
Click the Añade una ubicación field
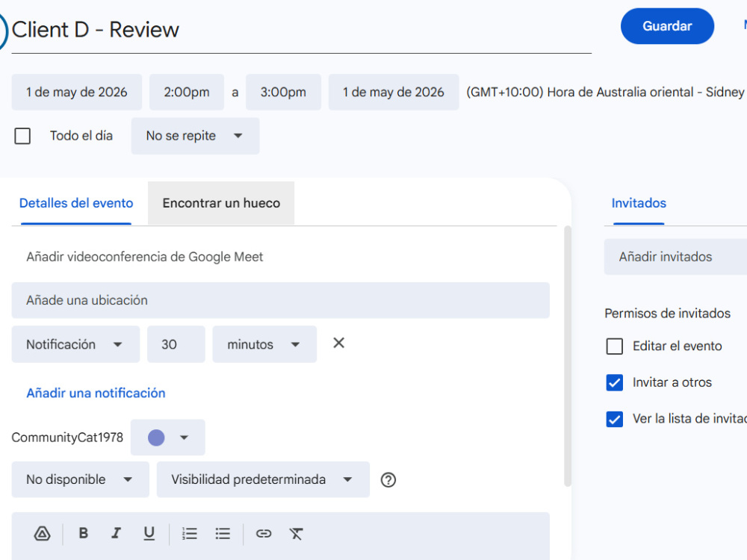coord(281,300)
